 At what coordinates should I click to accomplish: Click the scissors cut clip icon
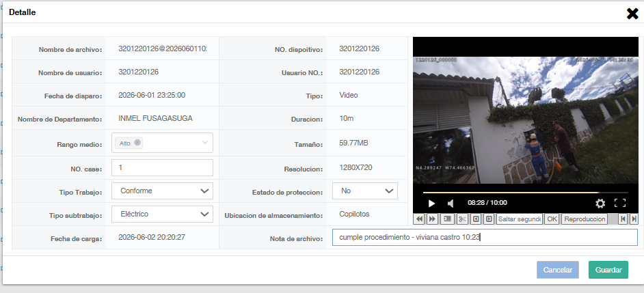[462, 219]
